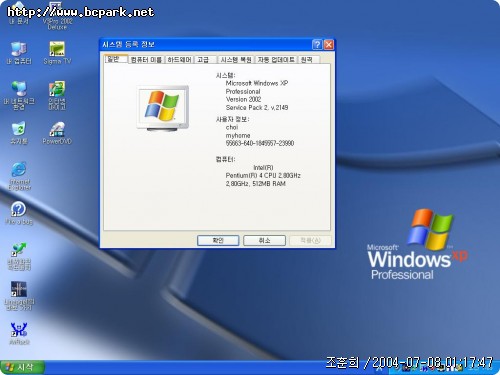Viewport: 500px width, 375px height.
Task: Click the greyed-out 적용(A) apply button
Action: pyautogui.click(x=311, y=240)
